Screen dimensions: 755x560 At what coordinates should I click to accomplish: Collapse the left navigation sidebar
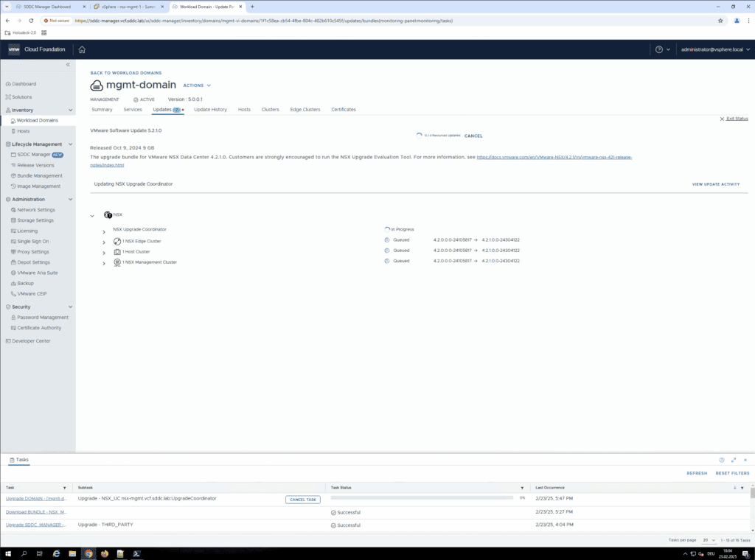68,65
